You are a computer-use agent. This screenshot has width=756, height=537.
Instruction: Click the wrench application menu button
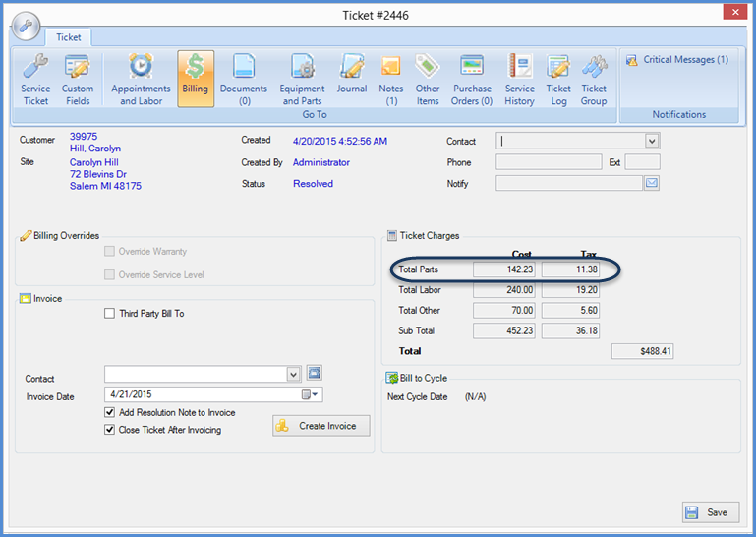point(26,26)
